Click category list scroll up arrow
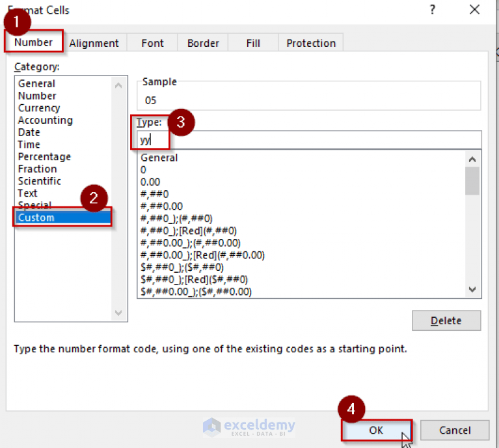 tap(118, 85)
